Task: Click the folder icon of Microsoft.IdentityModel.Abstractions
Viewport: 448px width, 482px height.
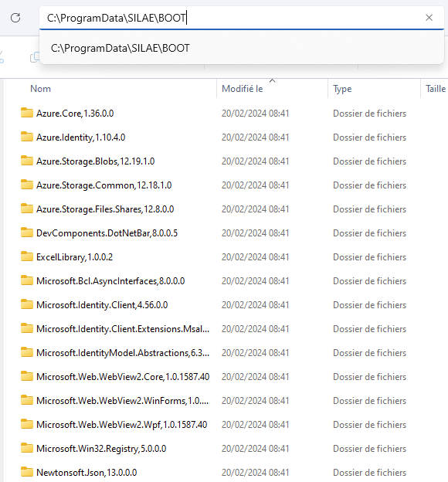Action: [27, 352]
